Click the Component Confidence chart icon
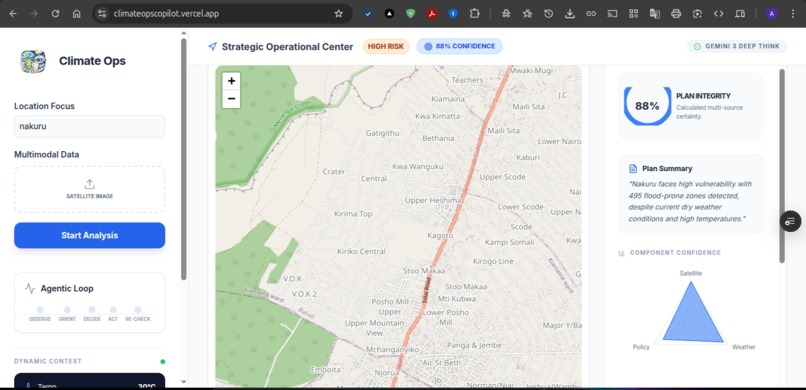The image size is (806, 390). click(x=621, y=253)
